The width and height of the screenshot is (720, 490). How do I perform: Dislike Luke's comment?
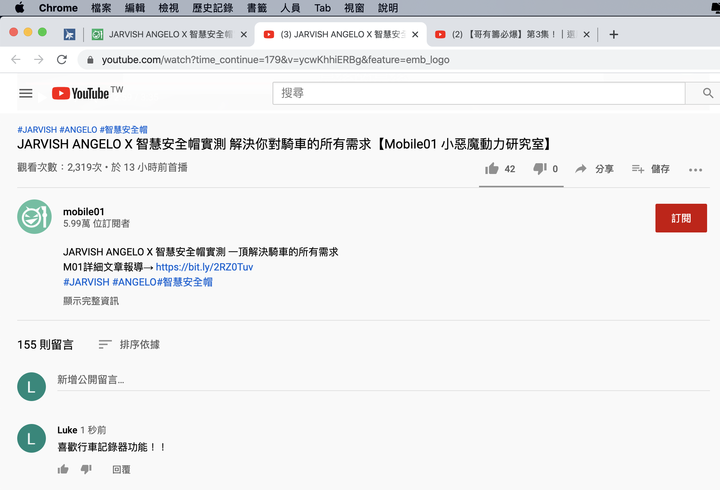86,469
